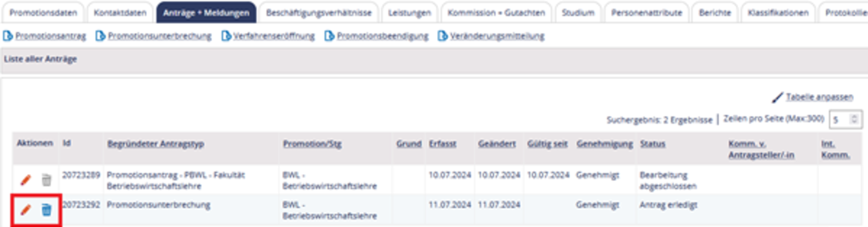Sort by Komm. v. Antragsteller/-in header
The image size is (868, 227).
tap(761, 150)
